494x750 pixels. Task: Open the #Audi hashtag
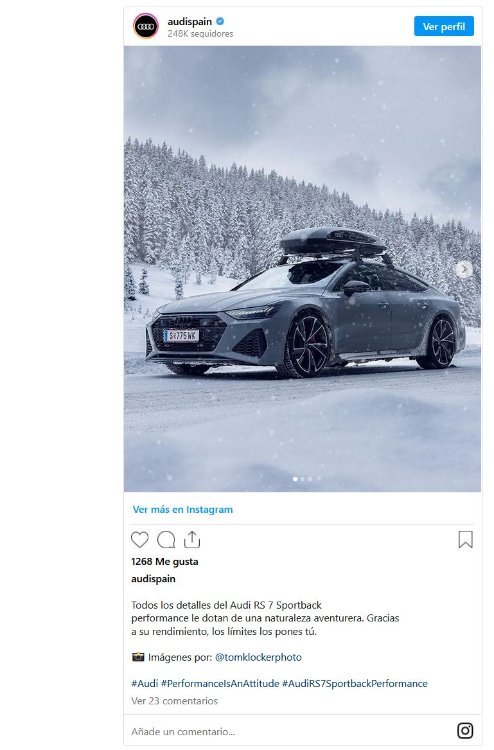click(144, 684)
